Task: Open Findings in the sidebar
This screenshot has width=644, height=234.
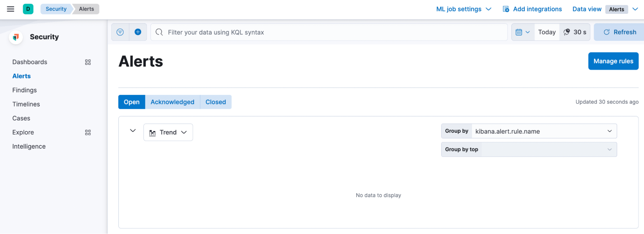Action: coord(24,90)
